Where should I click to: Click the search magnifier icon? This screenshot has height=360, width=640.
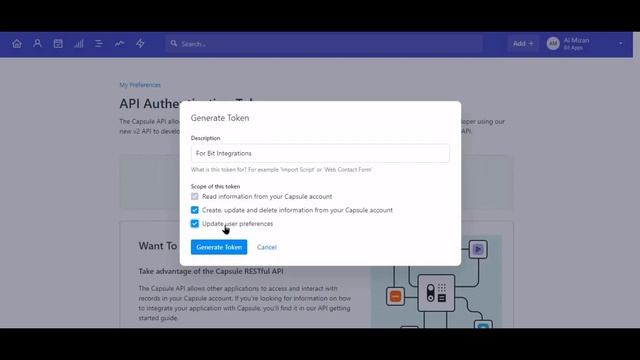click(174, 43)
